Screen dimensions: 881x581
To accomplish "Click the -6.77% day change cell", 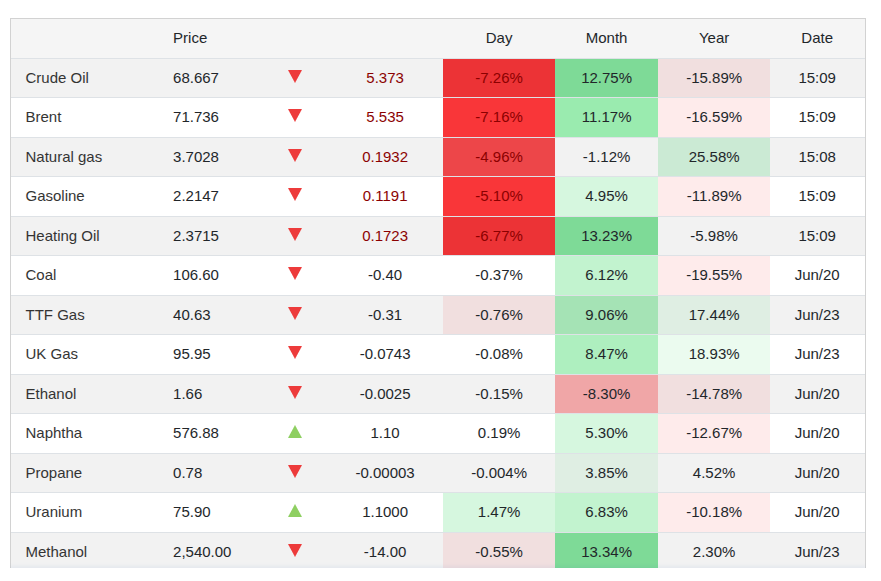I will [x=499, y=236].
